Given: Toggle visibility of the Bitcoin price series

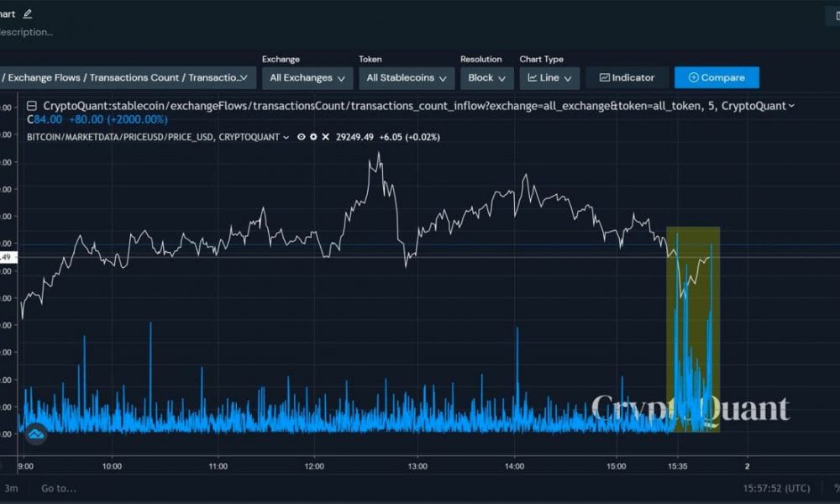Looking at the screenshot, I should (301, 137).
